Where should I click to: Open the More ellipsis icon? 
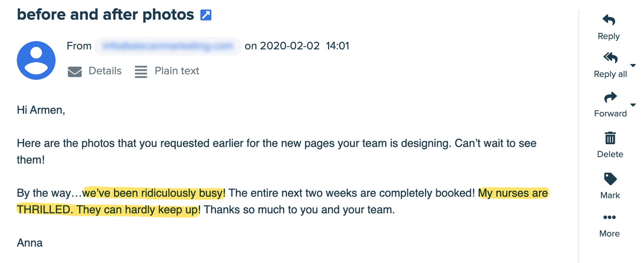coord(610,217)
